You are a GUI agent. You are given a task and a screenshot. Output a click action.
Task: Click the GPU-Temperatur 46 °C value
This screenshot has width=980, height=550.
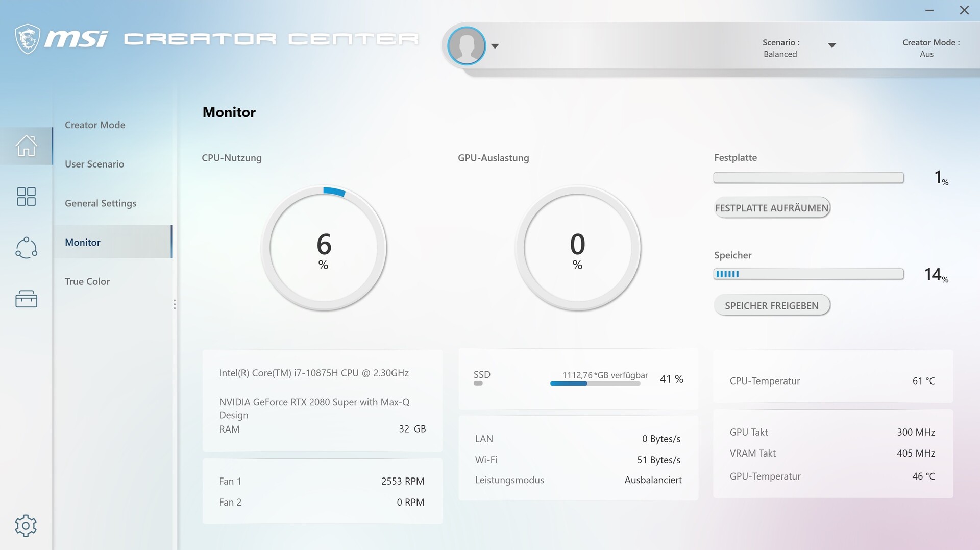(924, 476)
